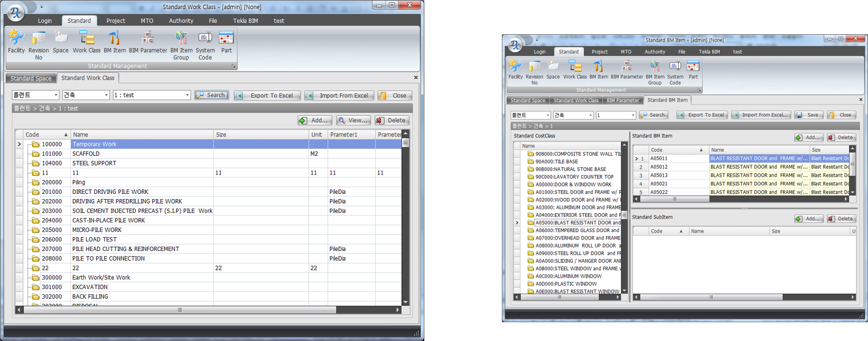
Task: Open the BIM Parameter document tab
Action: (x=623, y=100)
